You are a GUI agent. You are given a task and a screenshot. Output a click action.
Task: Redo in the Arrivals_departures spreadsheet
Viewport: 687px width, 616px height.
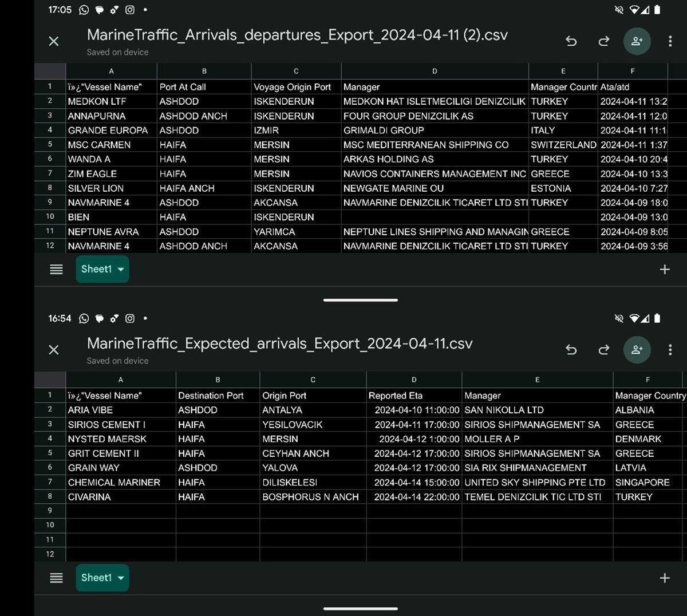click(604, 41)
